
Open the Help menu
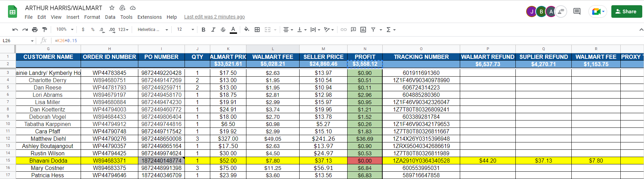[x=172, y=17]
